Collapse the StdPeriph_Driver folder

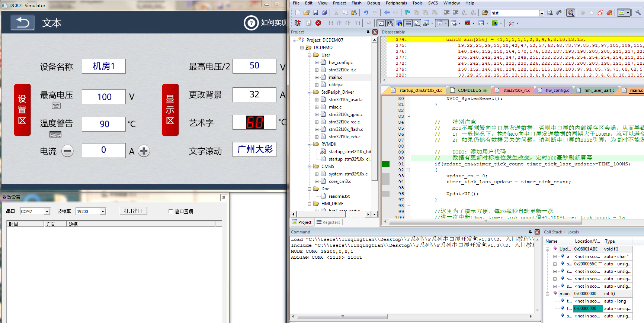pos(309,92)
